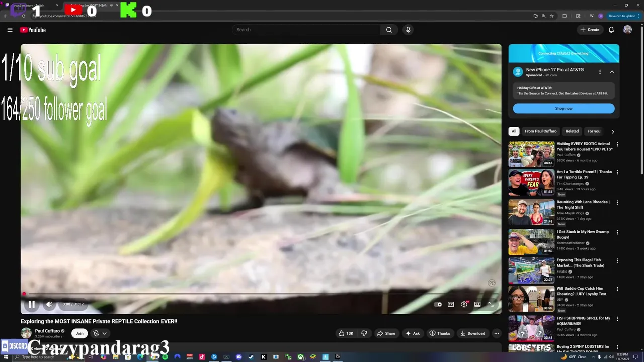Download the video
Screen dimensions: 644x362
[473, 333]
